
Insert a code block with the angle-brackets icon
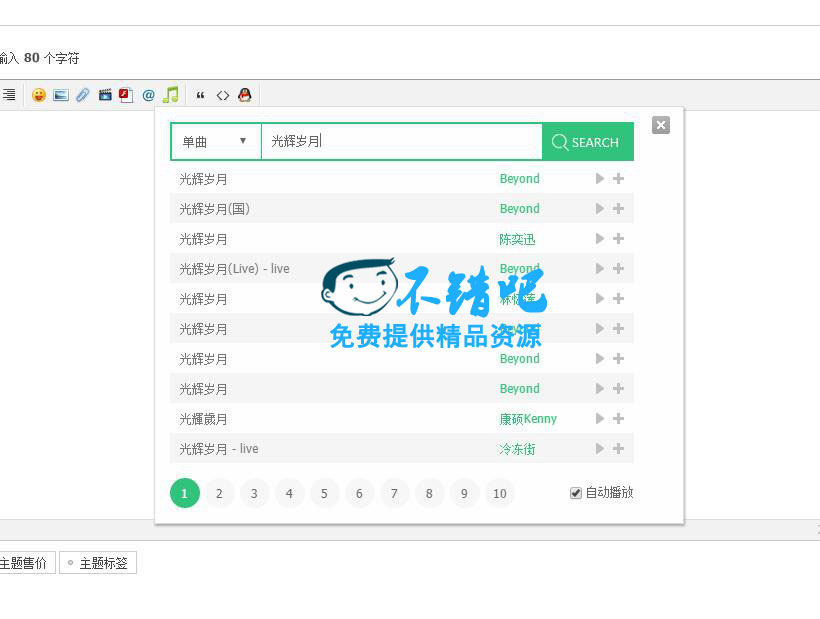[x=223, y=95]
